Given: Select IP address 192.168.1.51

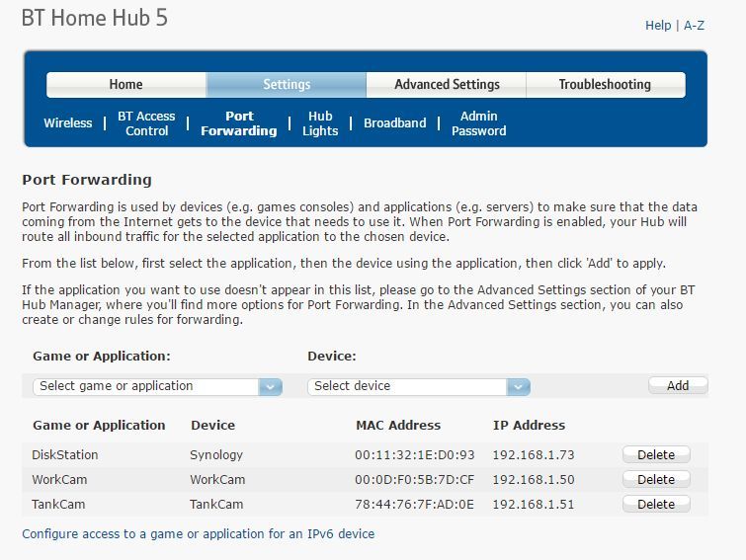Looking at the screenshot, I should pos(534,505).
